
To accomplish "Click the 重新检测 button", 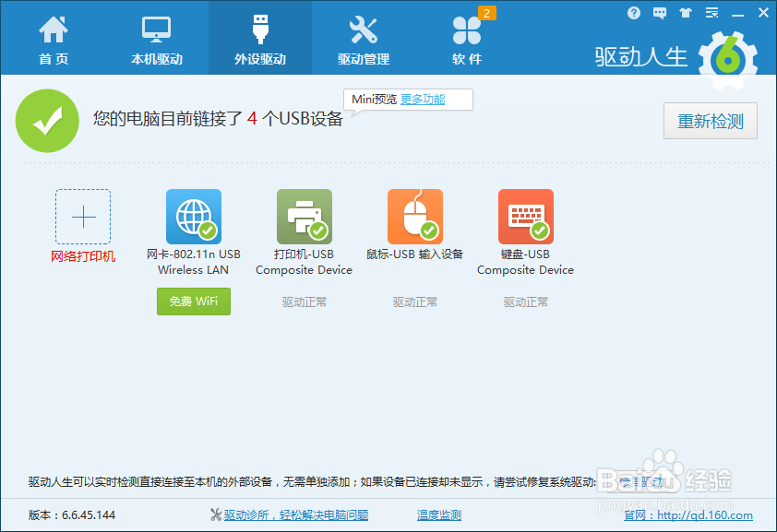I will (711, 121).
